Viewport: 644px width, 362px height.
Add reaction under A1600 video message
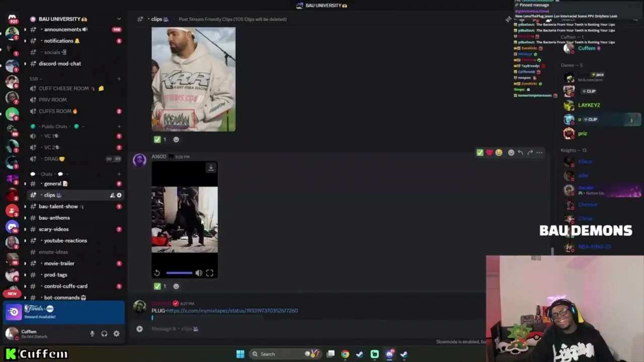click(x=176, y=286)
